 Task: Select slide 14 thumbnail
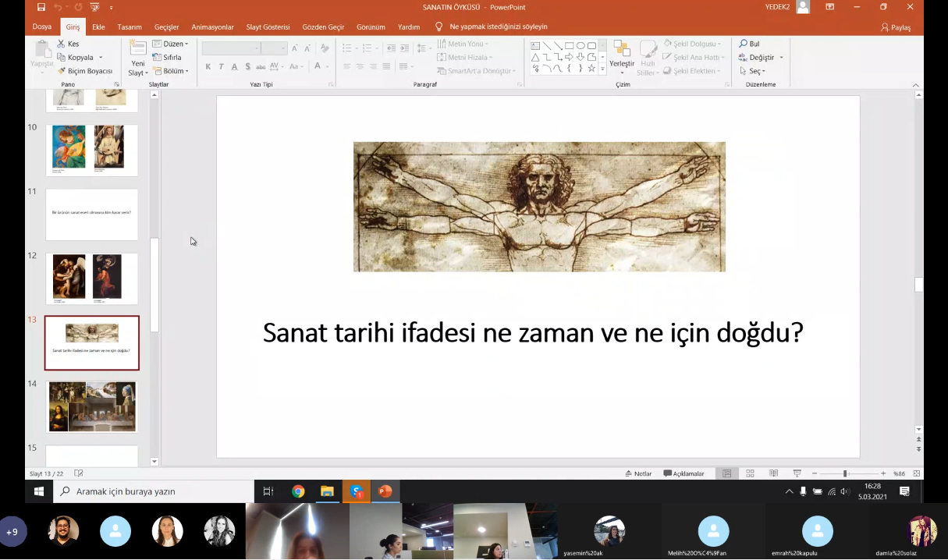[92, 406]
